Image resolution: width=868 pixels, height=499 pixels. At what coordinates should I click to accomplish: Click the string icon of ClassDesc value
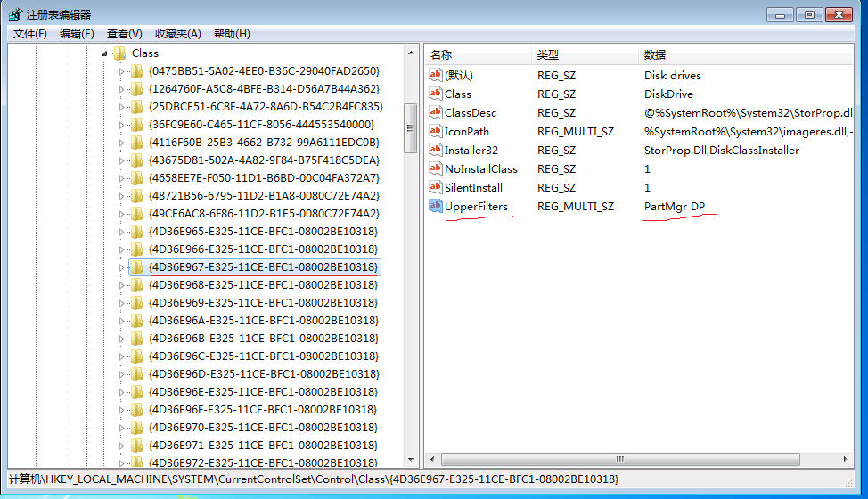tap(436, 112)
